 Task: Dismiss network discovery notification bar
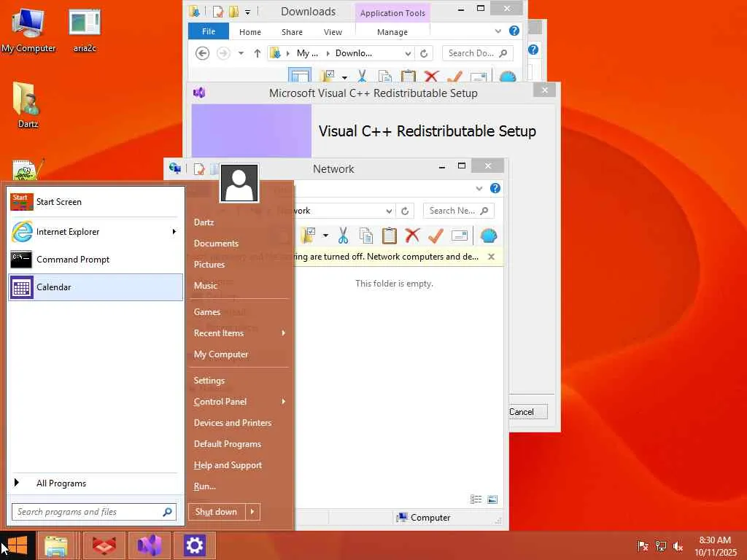[491, 257]
